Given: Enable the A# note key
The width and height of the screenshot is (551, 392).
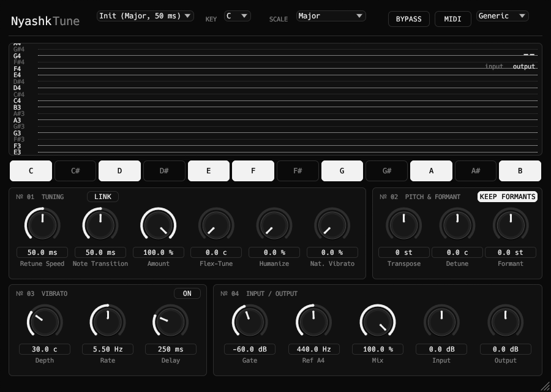Looking at the screenshot, I should coord(476,171).
